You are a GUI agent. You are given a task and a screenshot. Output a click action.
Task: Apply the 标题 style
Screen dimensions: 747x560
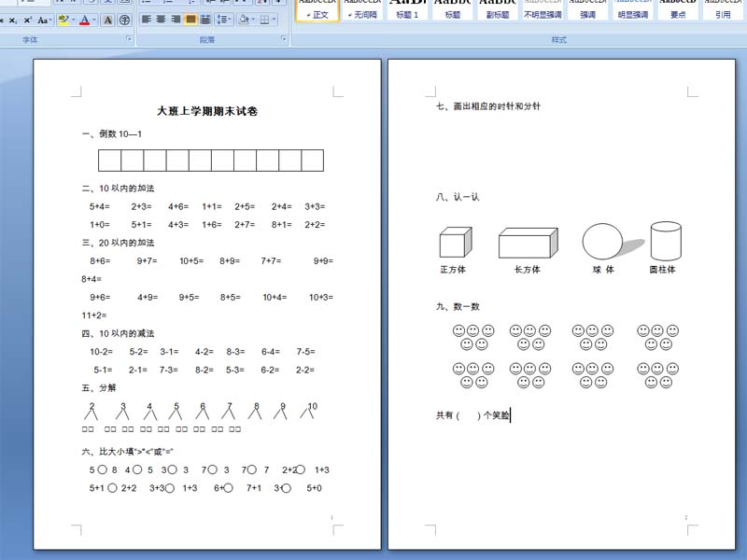pos(453,10)
